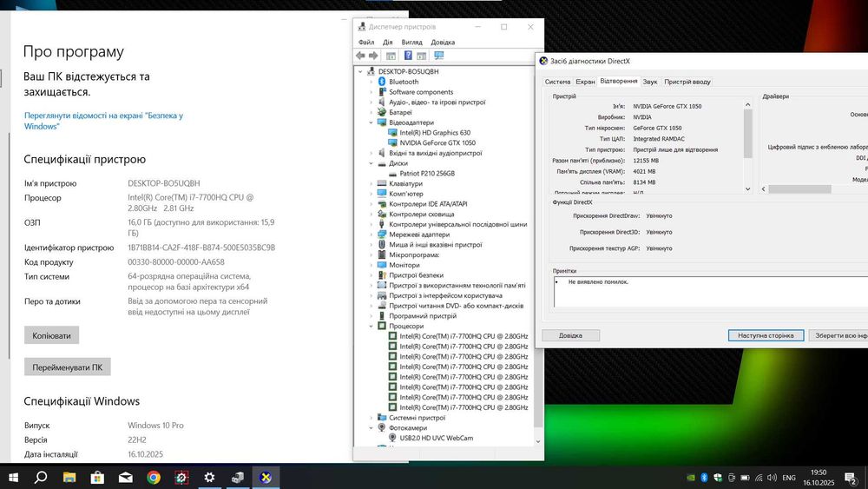Screen dimensions: 868x489
Task: Select Bluetooth category icon in device tree
Action: point(382,82)
